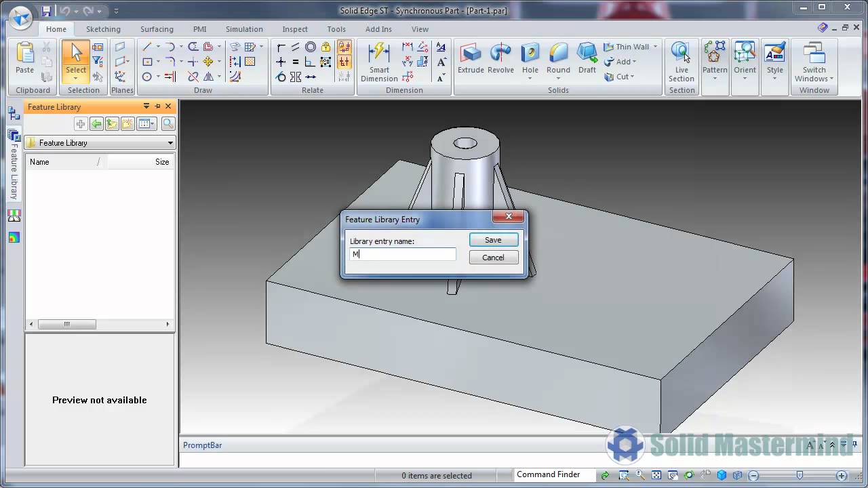
Task: Open the PathFinder tab on left sidebar
Action: (x=14, y=114)
